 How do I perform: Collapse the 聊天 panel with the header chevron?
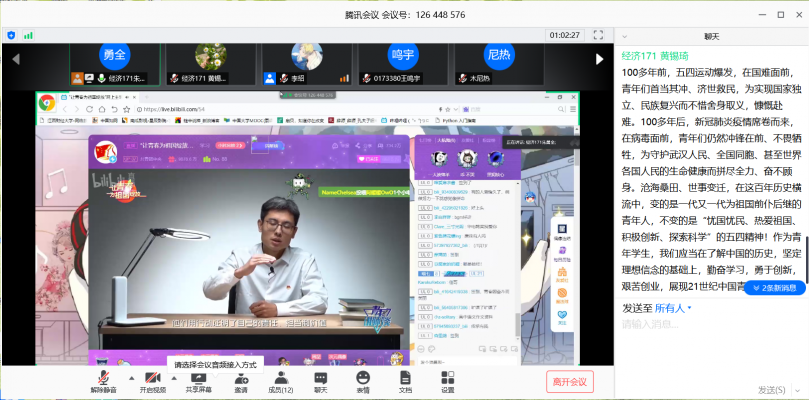click(625, 37)
